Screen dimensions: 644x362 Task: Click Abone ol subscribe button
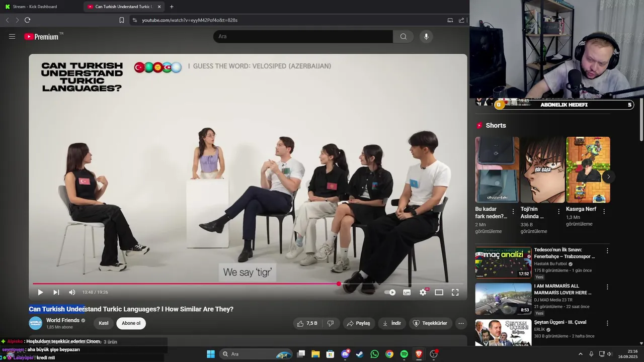click(x=131, y=323)
